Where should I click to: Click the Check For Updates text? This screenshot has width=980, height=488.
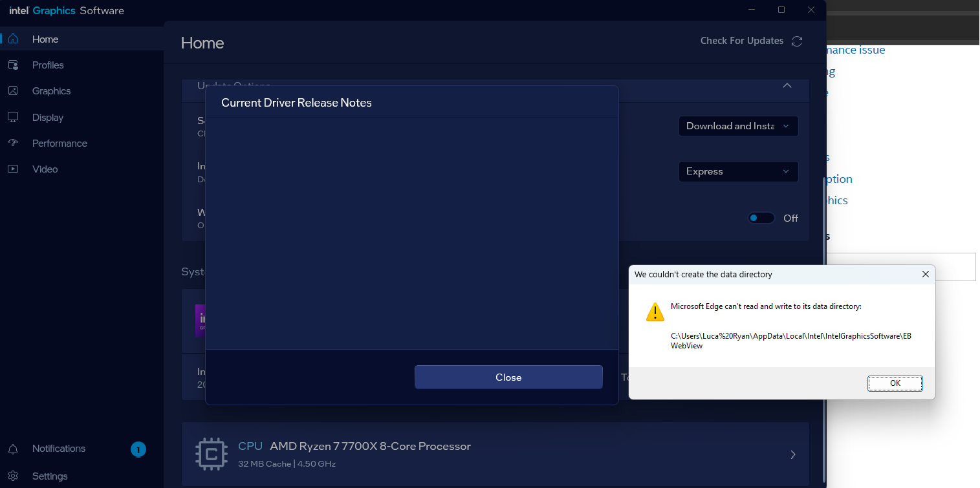741,41
